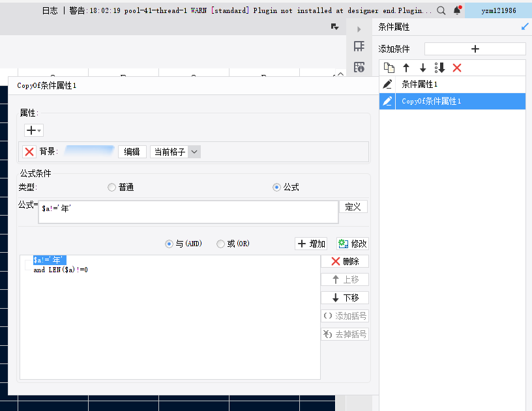Click 删除 to delete condition

click(x=345, y=261)
